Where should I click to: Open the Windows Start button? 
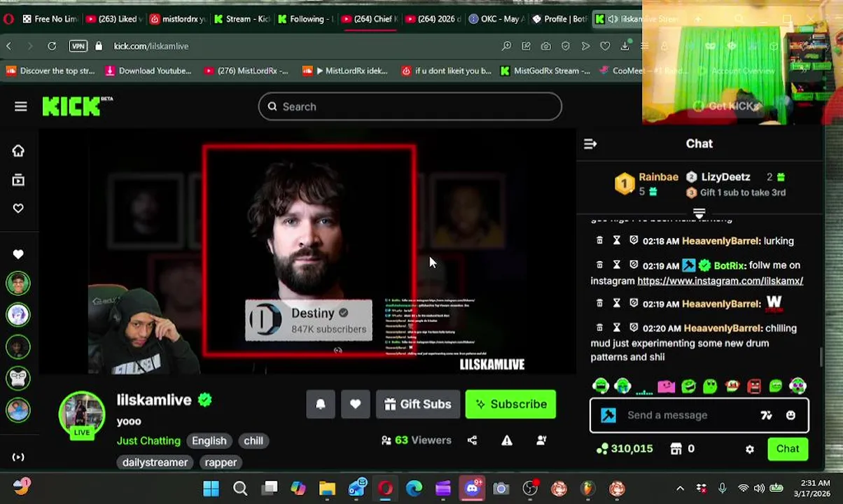tap(211, 488)
